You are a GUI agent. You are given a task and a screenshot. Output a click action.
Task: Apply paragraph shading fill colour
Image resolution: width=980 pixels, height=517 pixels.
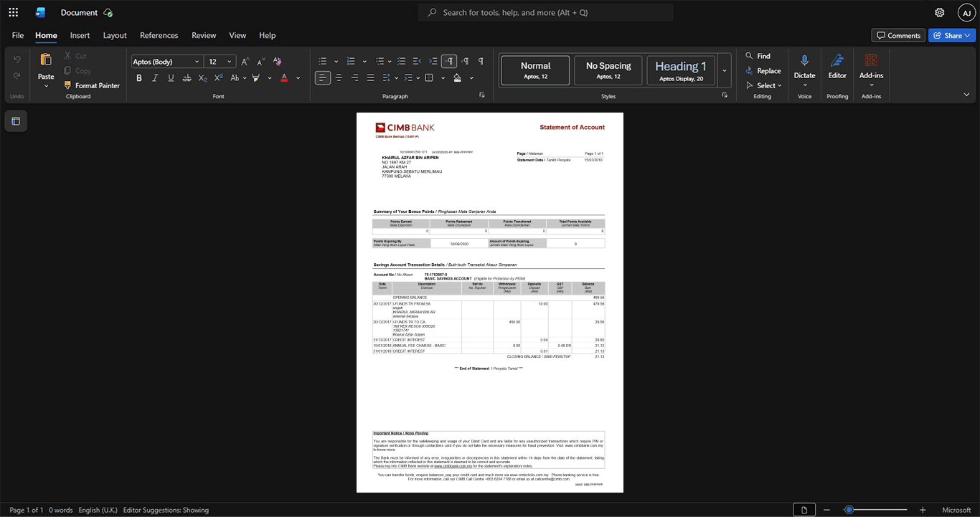(x=458, y=78)
